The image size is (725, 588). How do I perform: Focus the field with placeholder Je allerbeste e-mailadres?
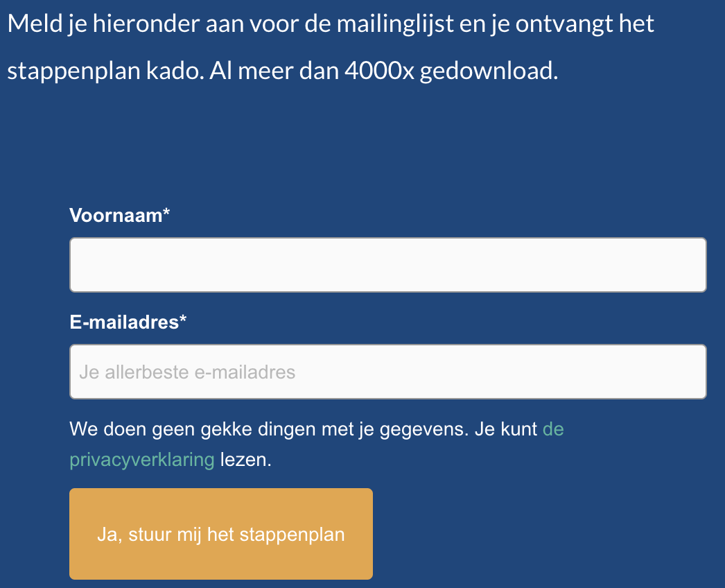click(x=387, y=372)
